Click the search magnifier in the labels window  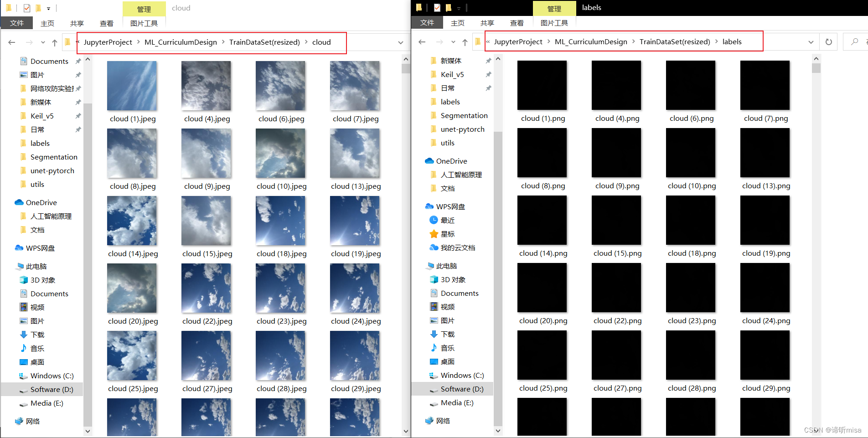click(854, 42)
